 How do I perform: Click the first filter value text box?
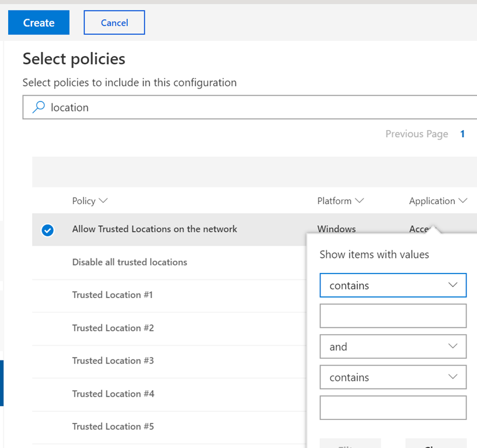point(393,316)
